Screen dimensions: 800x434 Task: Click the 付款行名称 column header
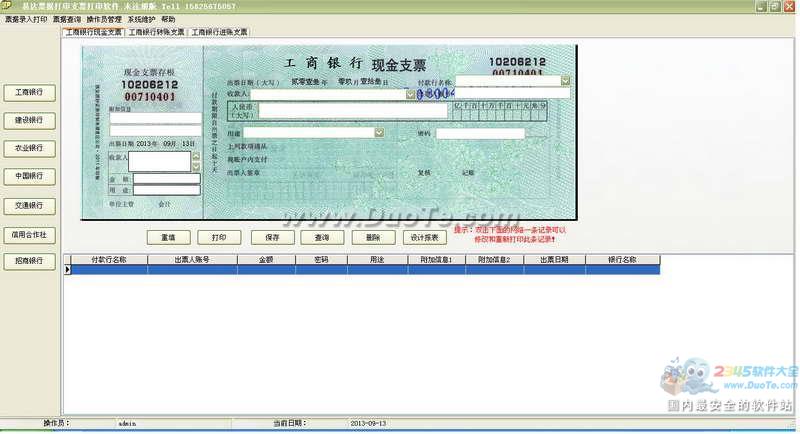(109, 260)
